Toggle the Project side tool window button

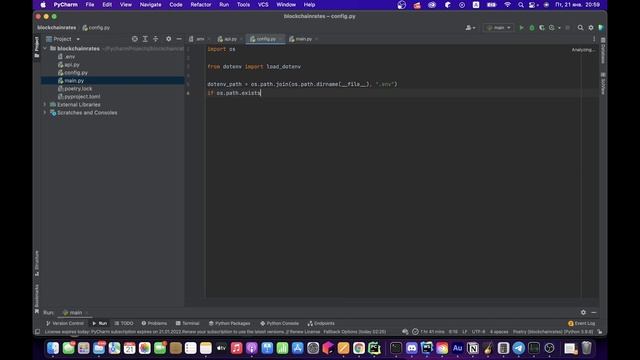point(37,47)
